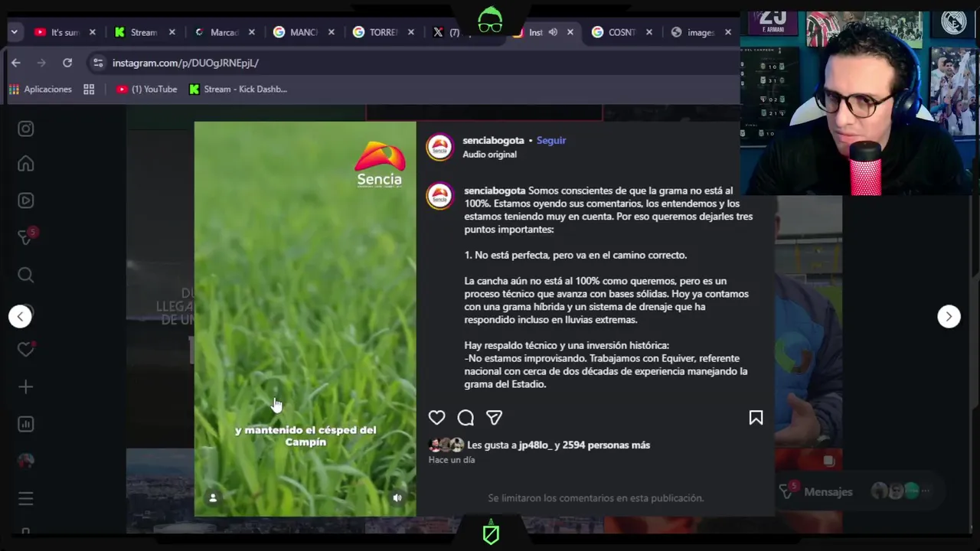980x551 pixels.
Task: Open Stream - Kick Dashb... bookmark
Action: (237, 90)
